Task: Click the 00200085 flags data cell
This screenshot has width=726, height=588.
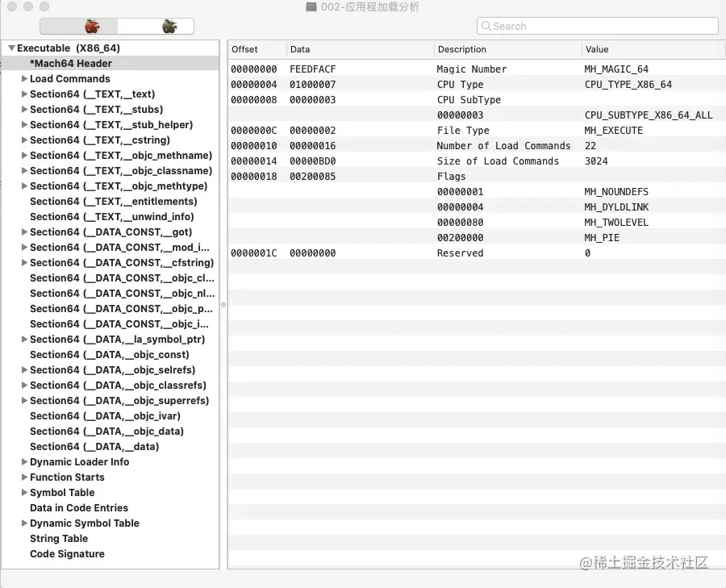Action: click(312, 177)
